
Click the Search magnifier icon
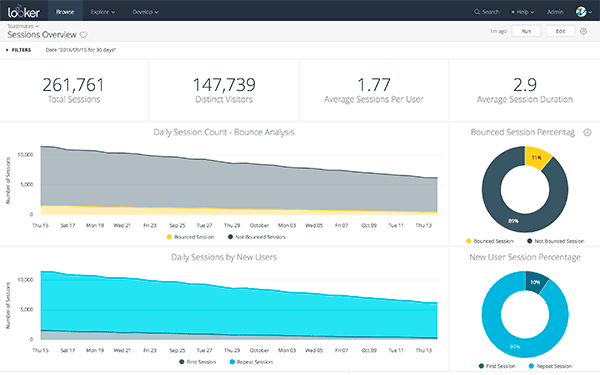coord(477,12)
